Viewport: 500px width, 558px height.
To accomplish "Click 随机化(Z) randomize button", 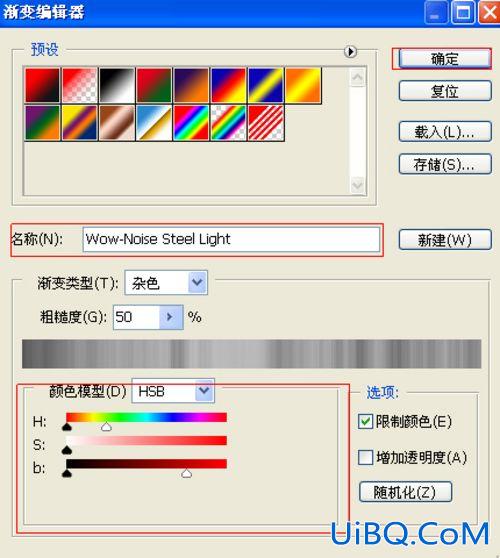I will pos(405,493).
